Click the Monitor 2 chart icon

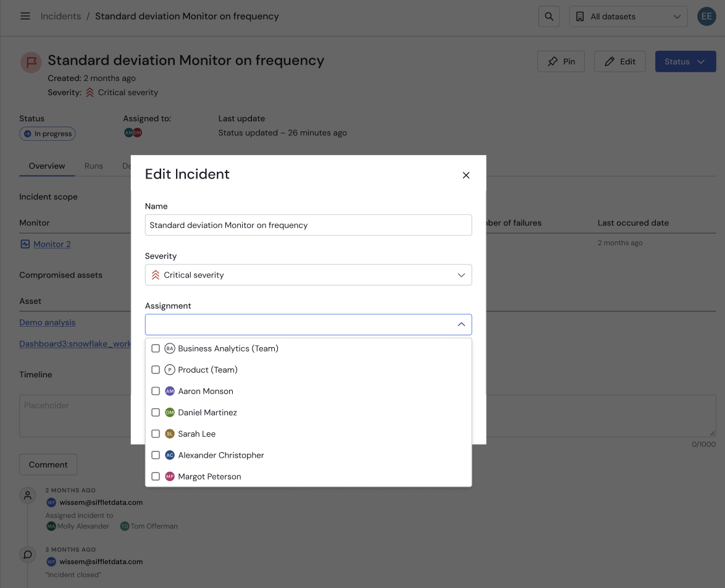pos(25,244)
